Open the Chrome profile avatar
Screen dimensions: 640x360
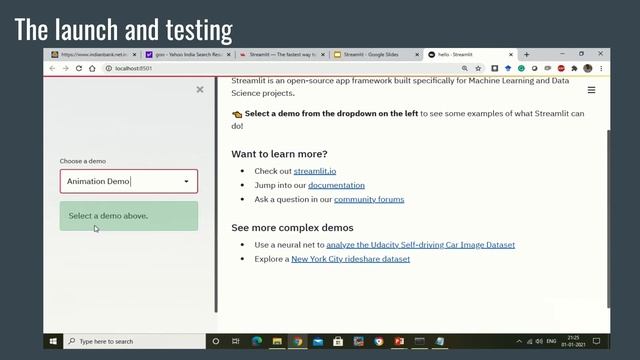click(588, 69)
